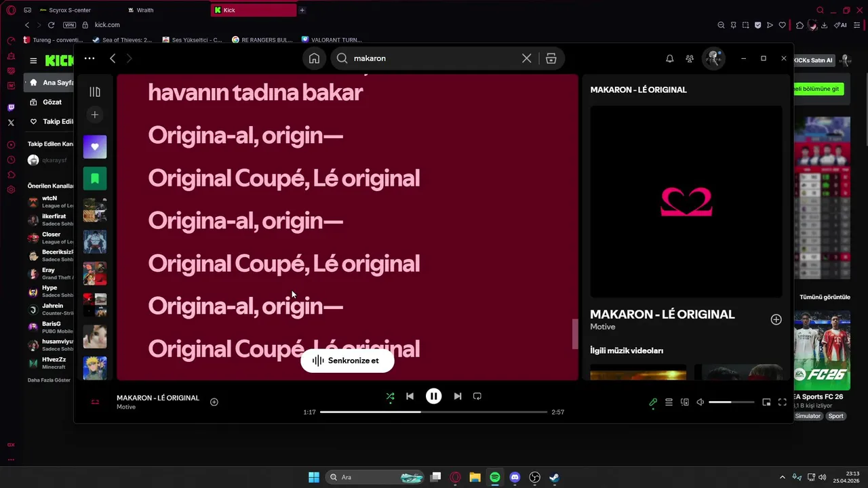Click Tümünü görüntüle link on Kick
The width and height of the screenshot is (868, 488).
click(x=825, y=297)
